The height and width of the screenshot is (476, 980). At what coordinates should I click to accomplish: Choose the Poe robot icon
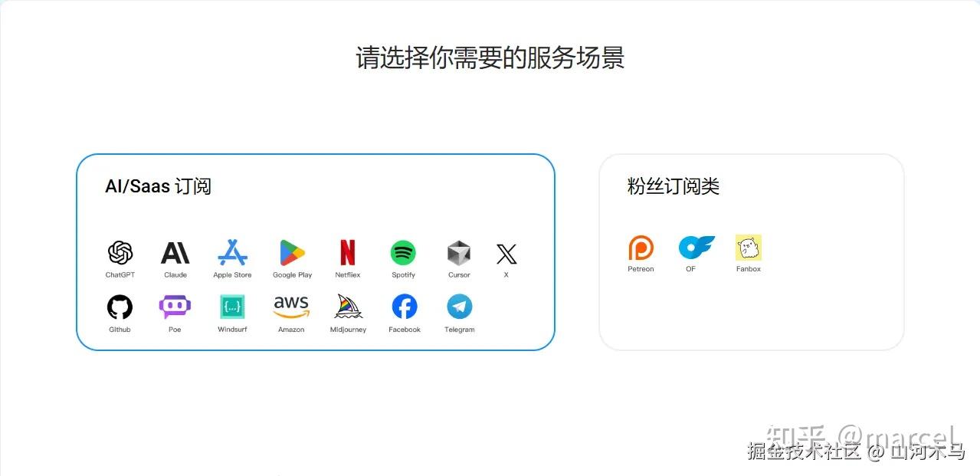175,307
